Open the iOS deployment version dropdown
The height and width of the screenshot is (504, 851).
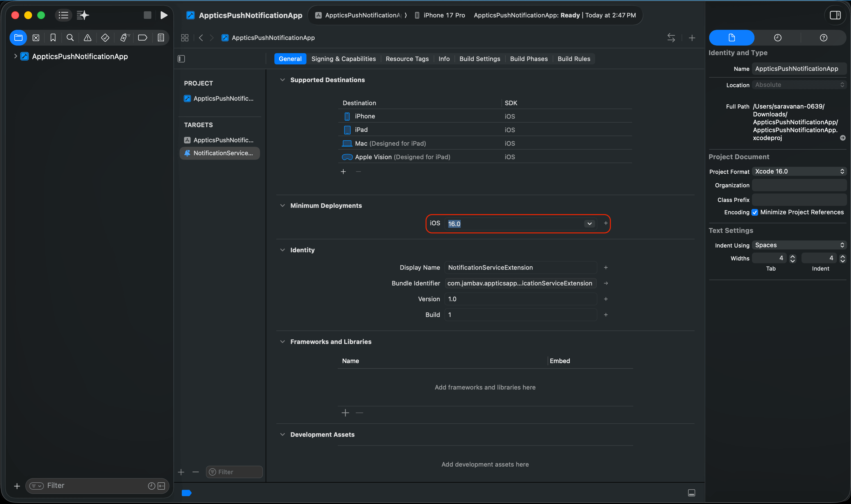click(589, 224)
